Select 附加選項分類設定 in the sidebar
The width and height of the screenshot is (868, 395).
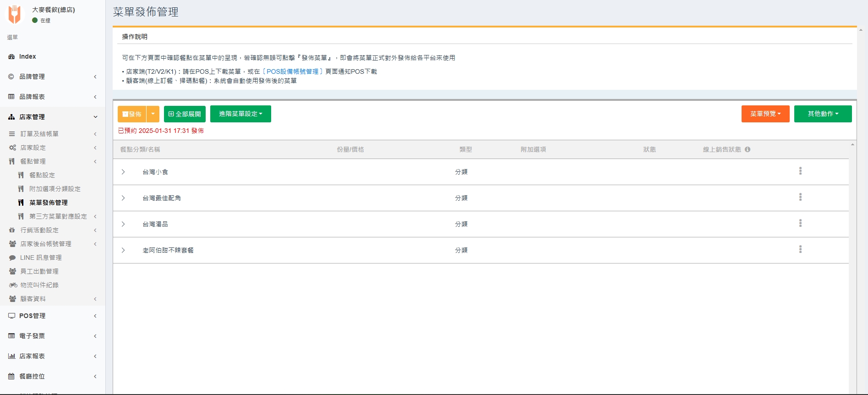point(55,189)
